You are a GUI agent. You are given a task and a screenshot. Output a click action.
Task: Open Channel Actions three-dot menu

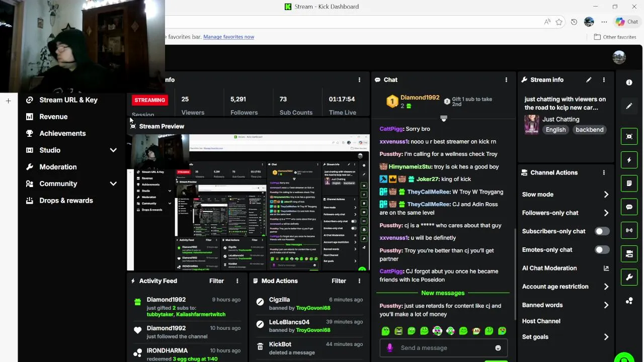[x=604, y=172]
